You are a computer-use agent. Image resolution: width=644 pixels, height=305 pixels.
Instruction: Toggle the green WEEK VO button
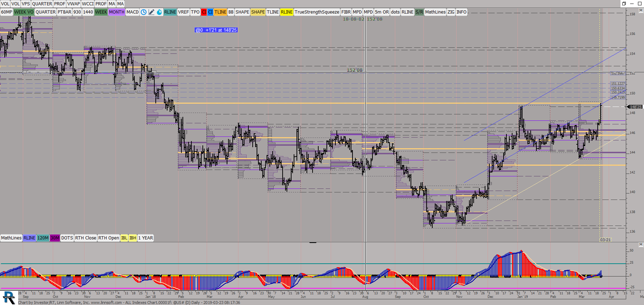point(24,12)
